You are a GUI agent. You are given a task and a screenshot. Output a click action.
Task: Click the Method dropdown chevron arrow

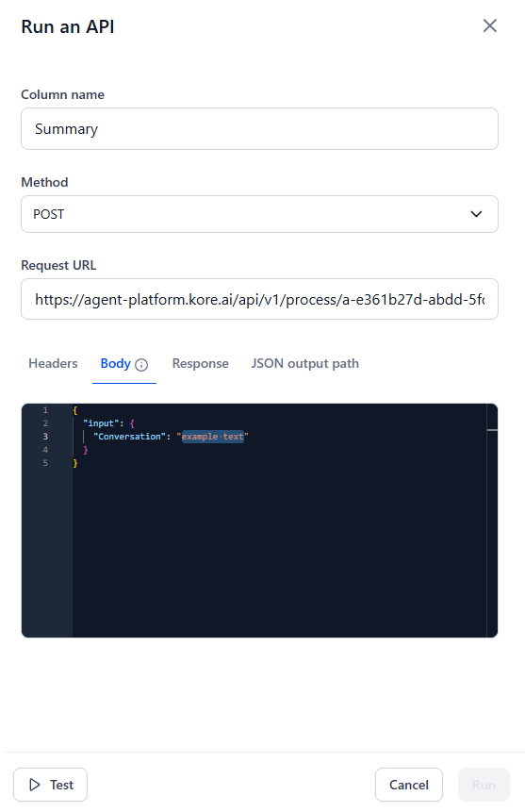click(476, 214)
